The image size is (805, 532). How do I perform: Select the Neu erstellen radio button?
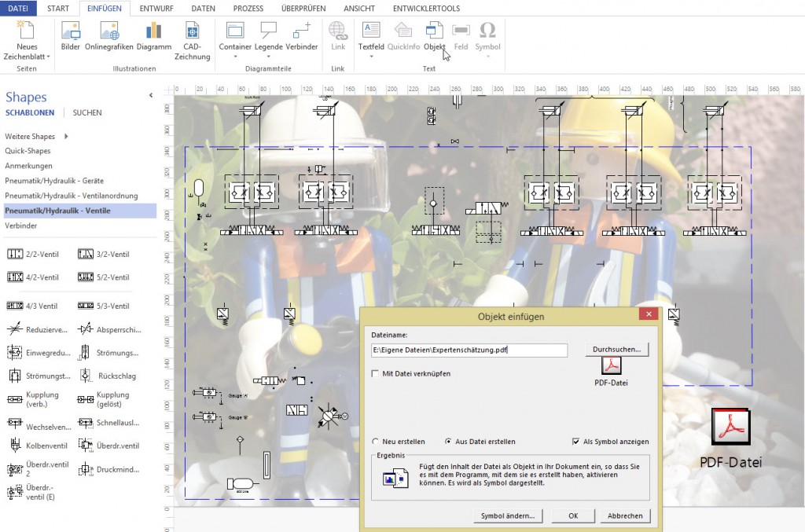click(376, 441)
